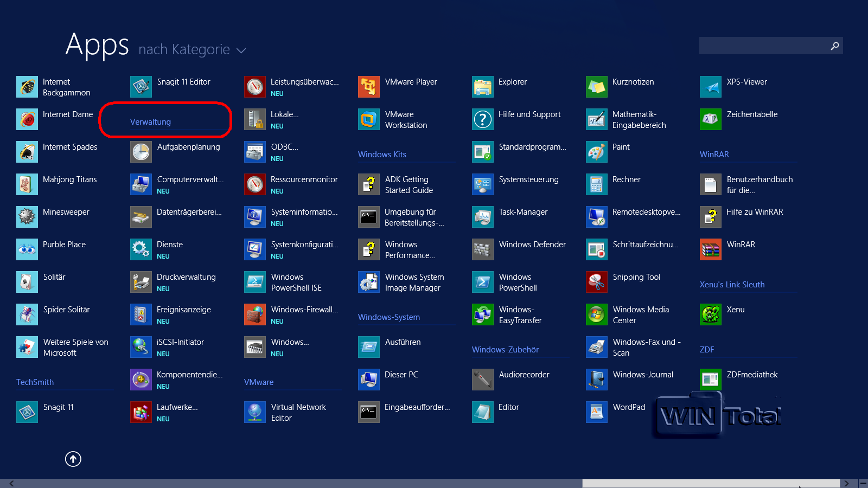Image resolution: width=868 pixels, height=488 pixels.
Task: Launch the WinRAR app icon
Action: (710, 249)
